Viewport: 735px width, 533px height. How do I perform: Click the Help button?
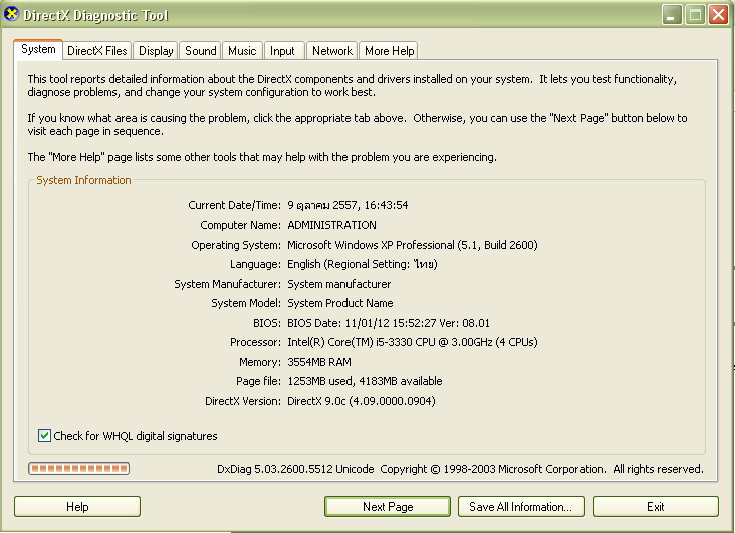click(77, 507)
